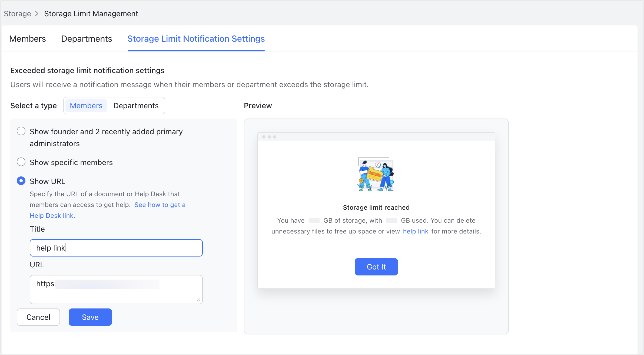The height and width of the screenshot is (355, 644).
Task: Click Exceeded storage limit notification settings heading
Action: (x=87, y=70)
